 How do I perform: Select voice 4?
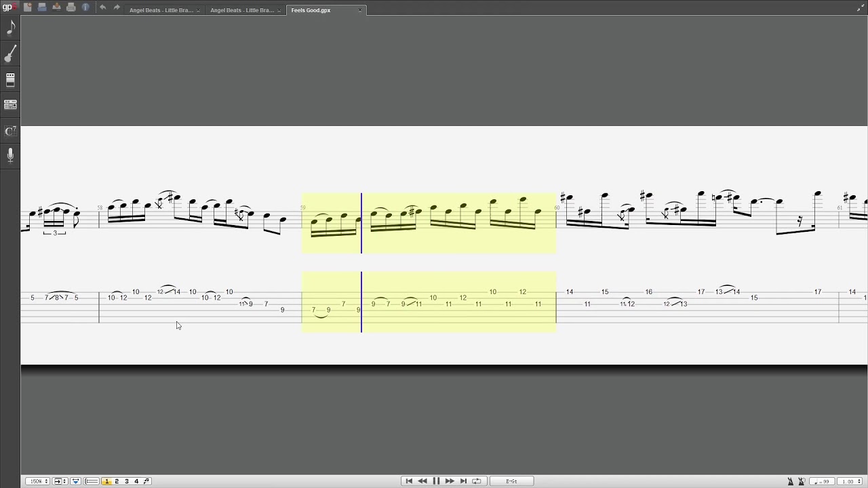[136, 481]
